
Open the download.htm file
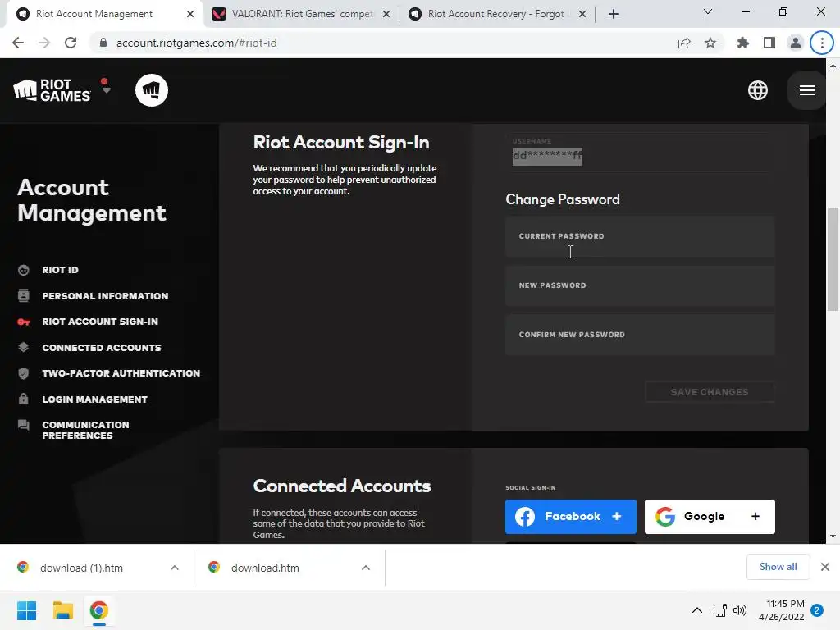click(x=265, y=568)
